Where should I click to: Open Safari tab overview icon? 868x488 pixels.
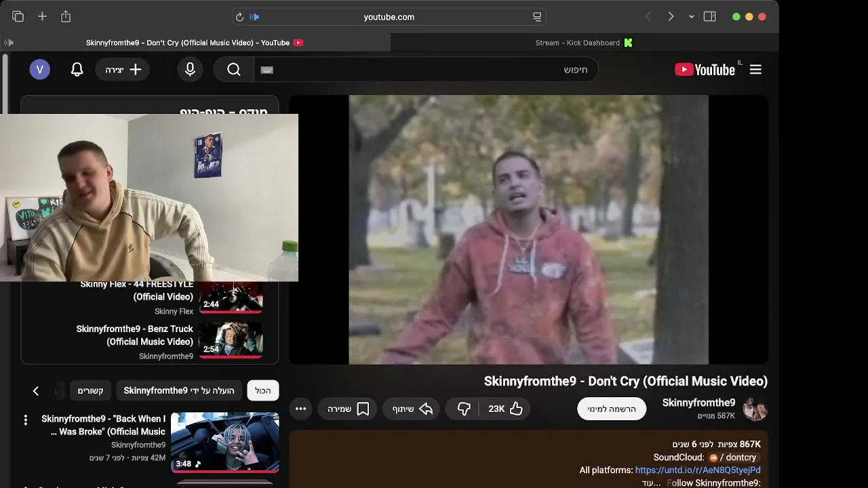tap(18, 16)
